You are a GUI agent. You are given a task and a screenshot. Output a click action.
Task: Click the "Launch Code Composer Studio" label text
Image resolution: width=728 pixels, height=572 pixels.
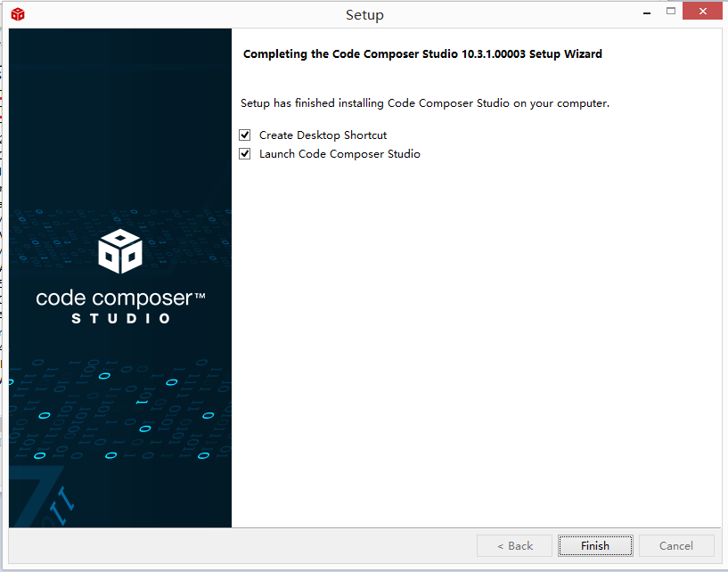pos(339,153)
